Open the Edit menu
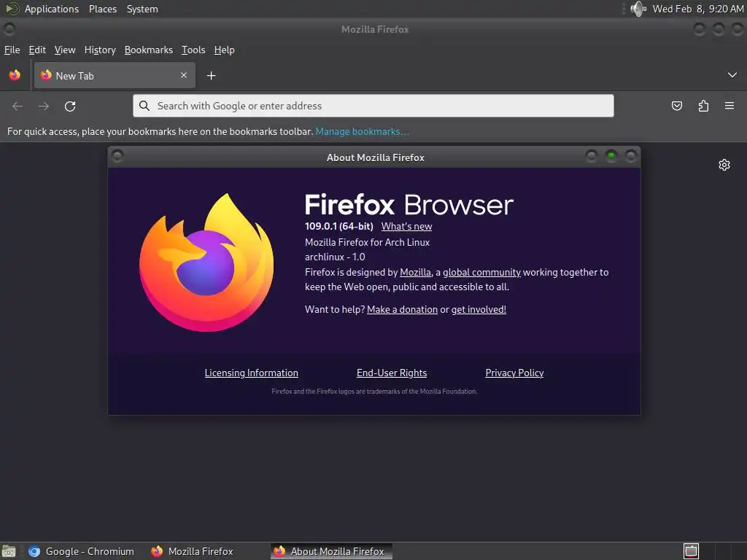The height and width of the screenshot is (560, 747). pyautogui.click(x=37, y=50)
